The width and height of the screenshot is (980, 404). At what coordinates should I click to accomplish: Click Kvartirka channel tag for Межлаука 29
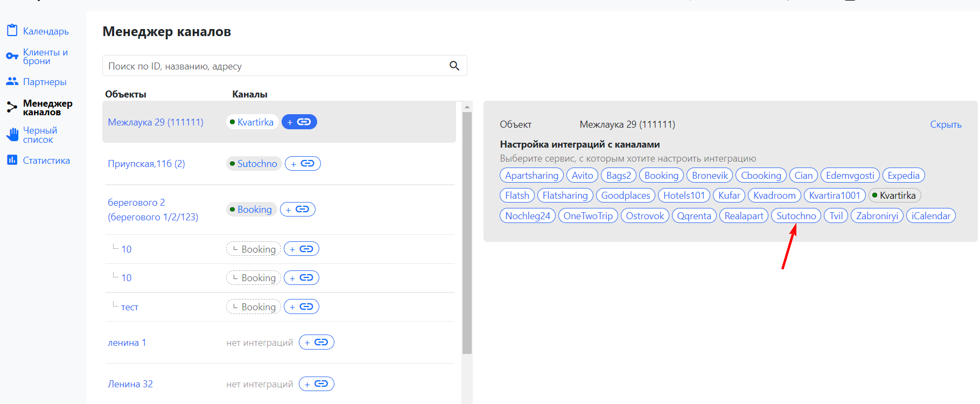[253, 122]
